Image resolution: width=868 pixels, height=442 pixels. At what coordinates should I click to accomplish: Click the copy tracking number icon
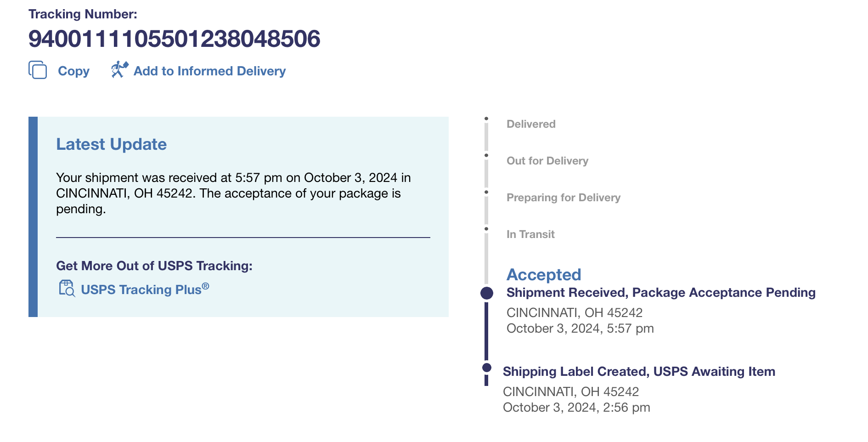pos(38,70)
